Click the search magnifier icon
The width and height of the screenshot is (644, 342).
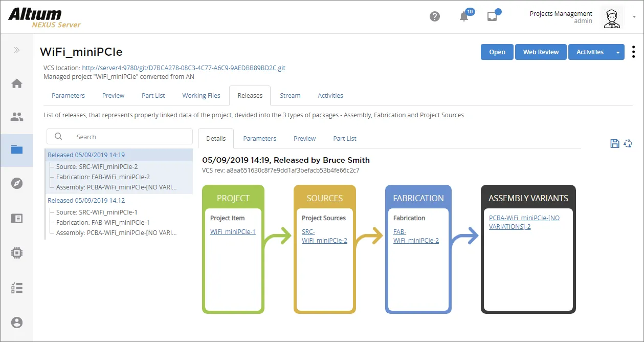click(58, 137)
